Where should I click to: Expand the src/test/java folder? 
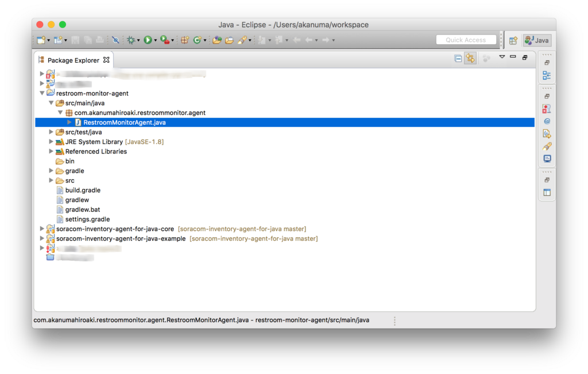pyautogui.click(x=51, y=132)
